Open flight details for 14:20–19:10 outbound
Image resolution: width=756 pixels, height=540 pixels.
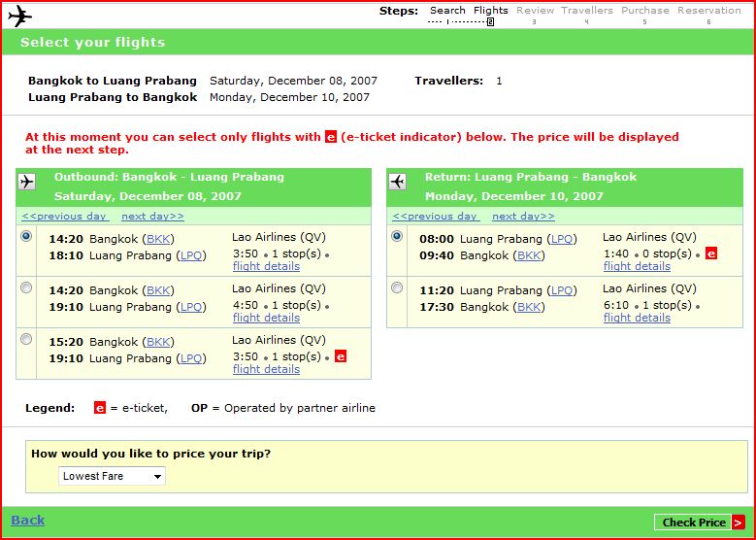tap(266, 318)
